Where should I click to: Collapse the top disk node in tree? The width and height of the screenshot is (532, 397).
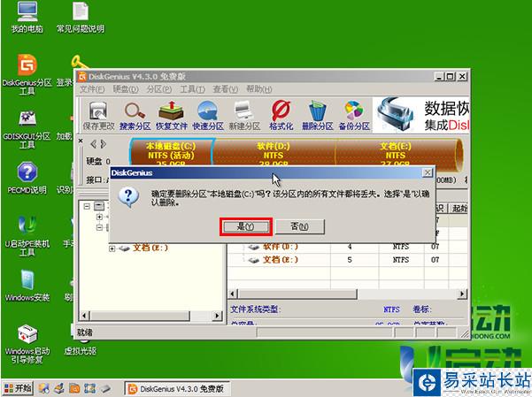tap(87, 206)
